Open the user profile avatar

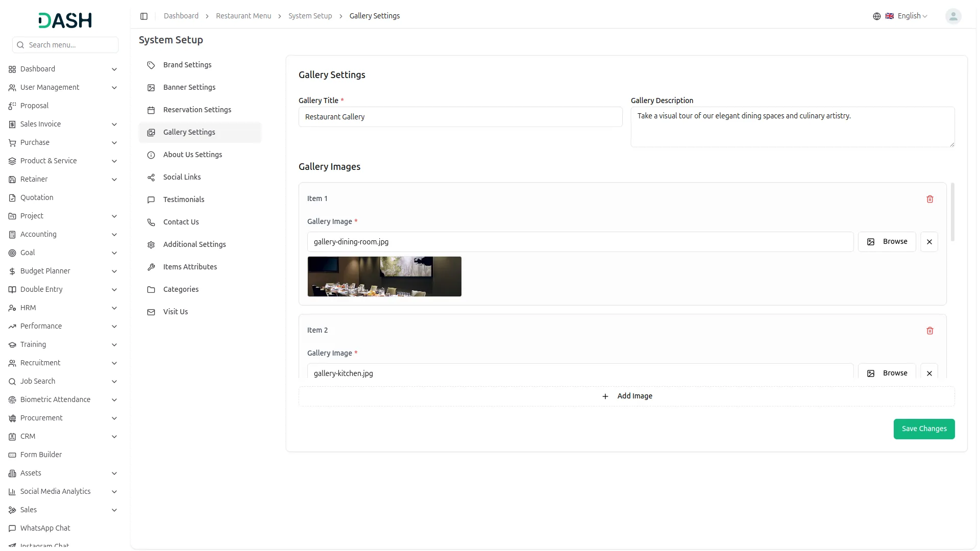coord(952,16)
